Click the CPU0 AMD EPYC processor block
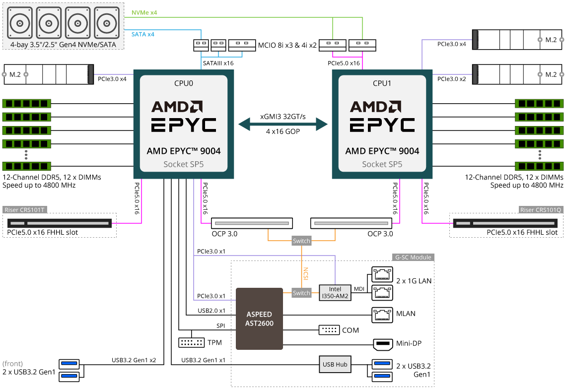 pyautogui.click(x=183, y=124)
